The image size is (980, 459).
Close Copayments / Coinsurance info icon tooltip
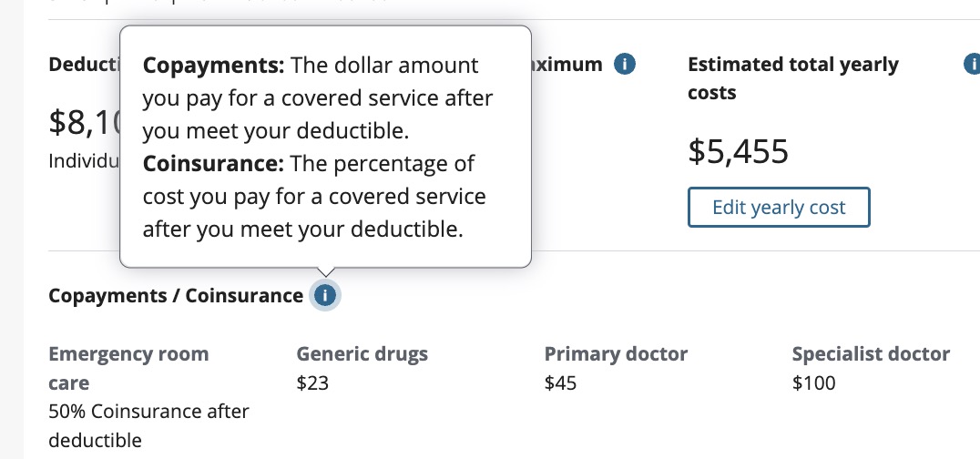pyautogui.click(x=326, y=296)
